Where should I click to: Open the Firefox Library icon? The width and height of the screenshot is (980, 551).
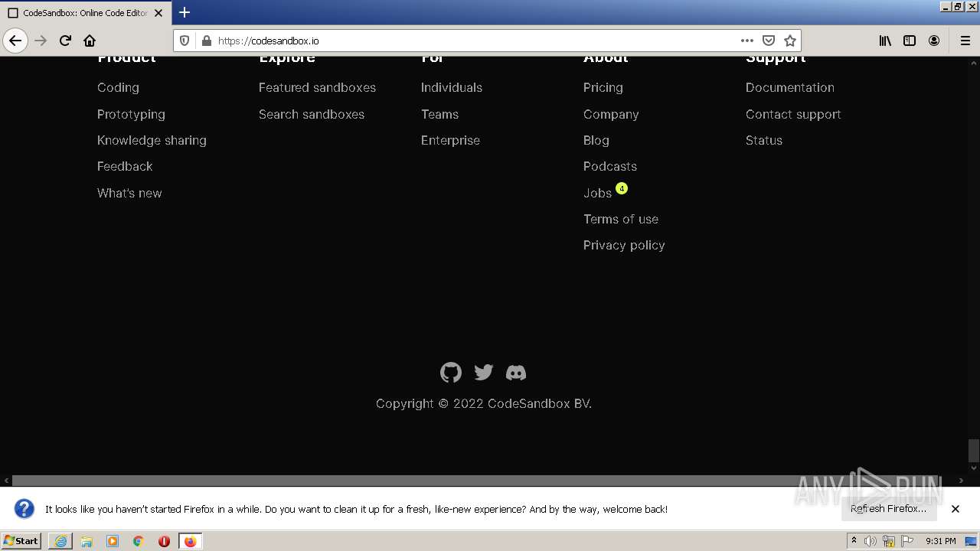coord(885,41)
